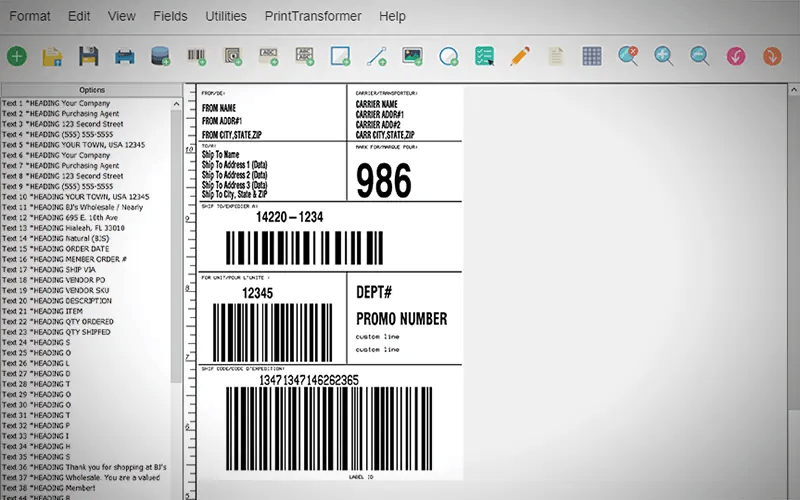The width and height of the screenshot is (800, 500).
Task: Click the canvas scroll-up arrow at right
Action: pyautogui.click(x=794, y=90)
